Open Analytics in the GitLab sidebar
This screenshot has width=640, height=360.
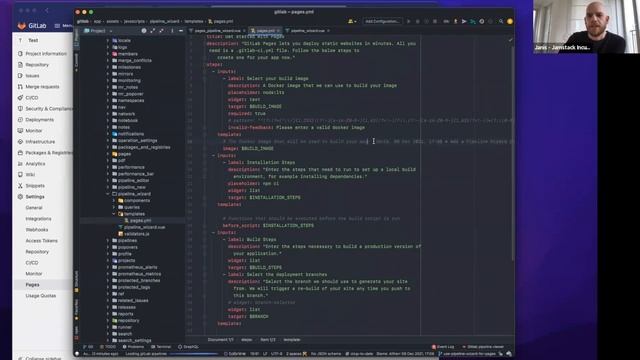coord(35,164)
